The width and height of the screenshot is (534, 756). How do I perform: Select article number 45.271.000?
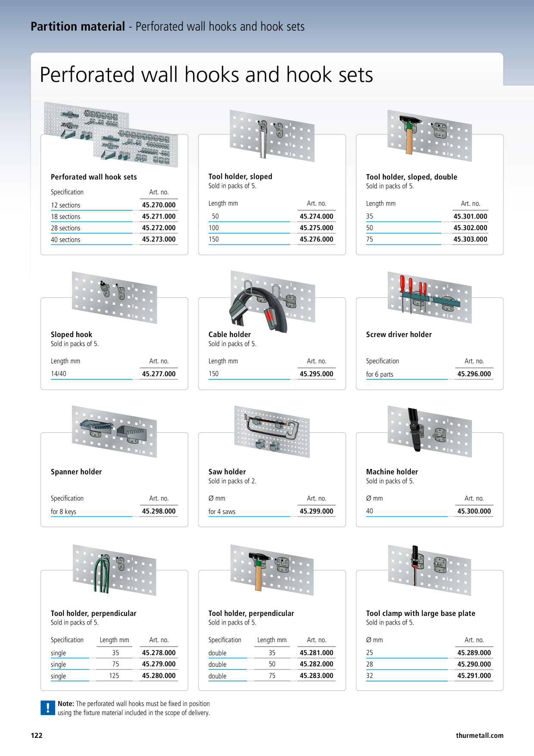159,216
